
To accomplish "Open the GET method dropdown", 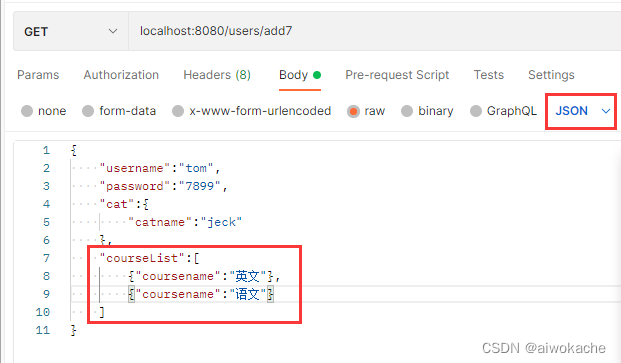I will coord(71,31).
